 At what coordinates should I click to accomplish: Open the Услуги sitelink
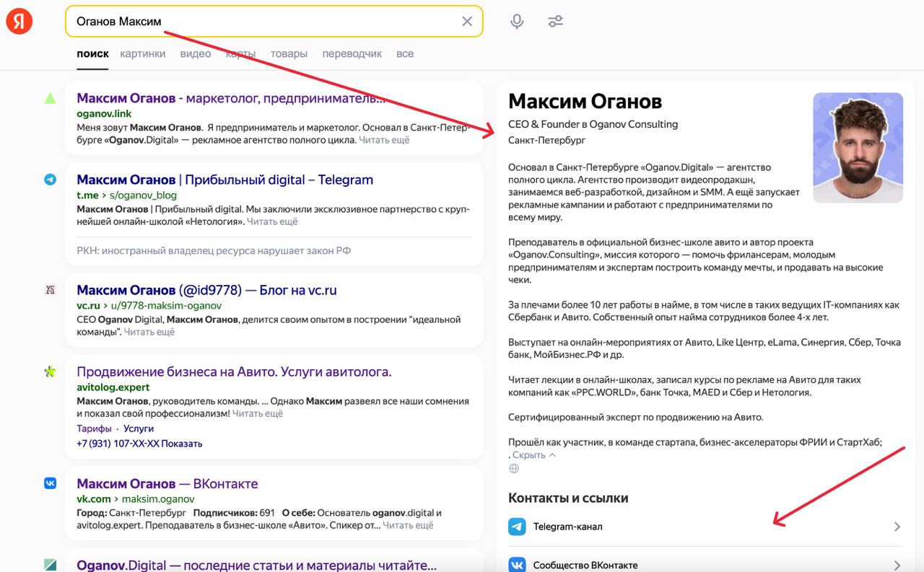(139, 428)
